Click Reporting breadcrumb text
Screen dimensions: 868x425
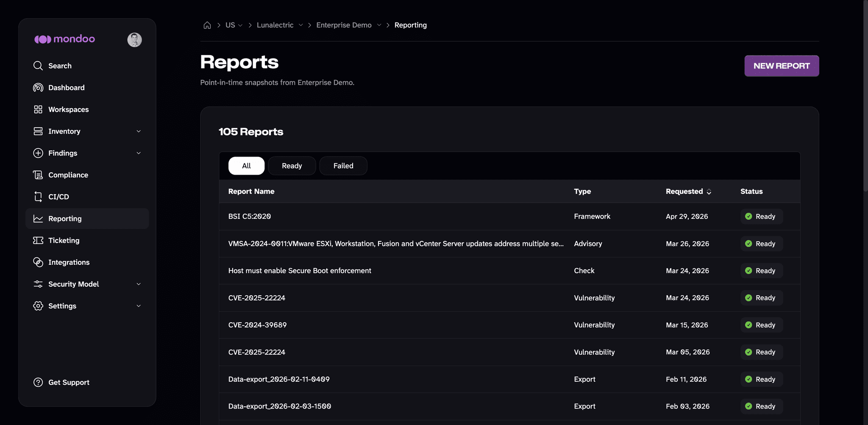click(x=410, y=25)
